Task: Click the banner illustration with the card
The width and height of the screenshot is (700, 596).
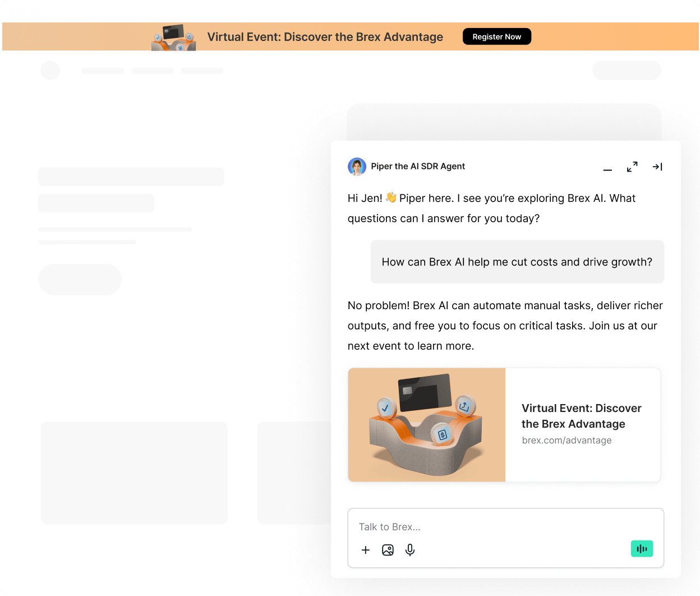Action: pyautogui.click(x=174, y=38)
